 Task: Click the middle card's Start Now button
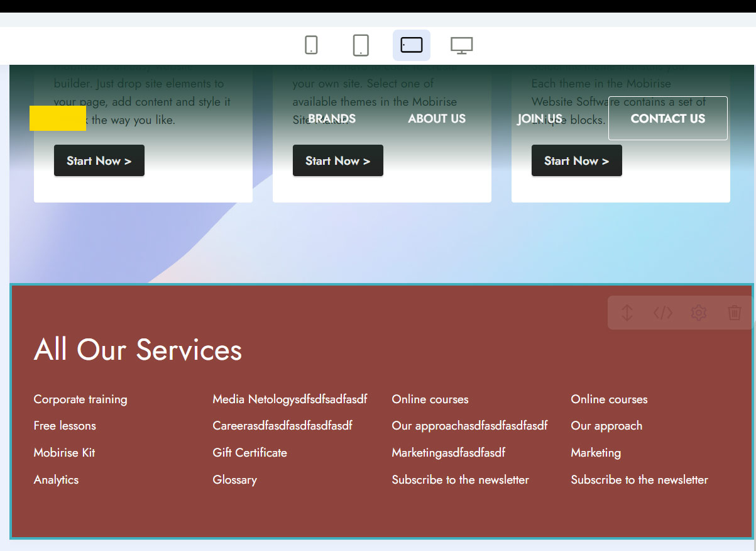pyautogui.click(x=338, y=161)
